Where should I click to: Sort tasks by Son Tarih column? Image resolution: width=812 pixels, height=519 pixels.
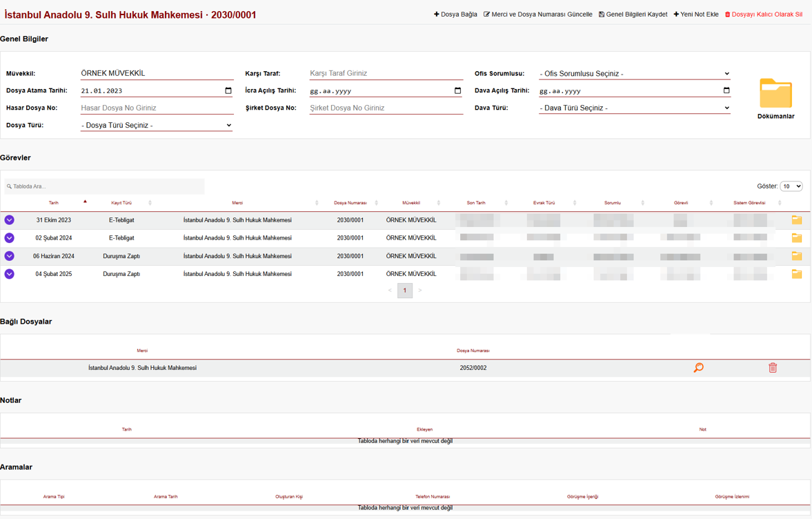pos(476,203)
